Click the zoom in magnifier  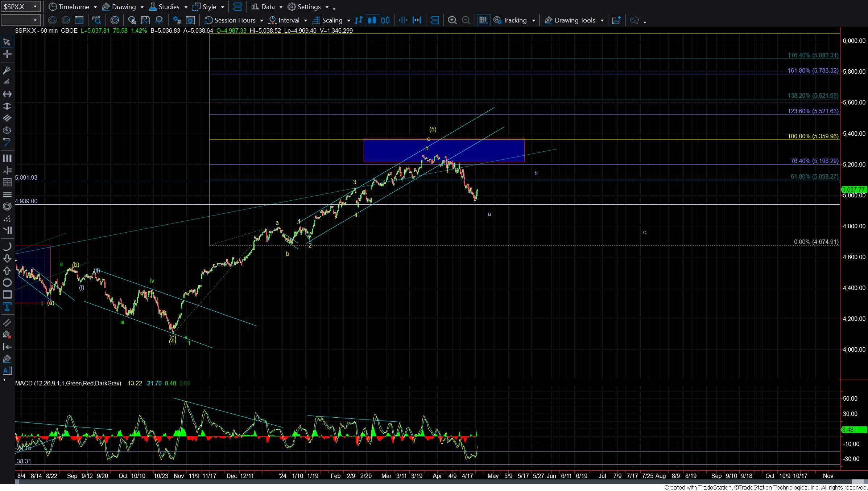452,20
